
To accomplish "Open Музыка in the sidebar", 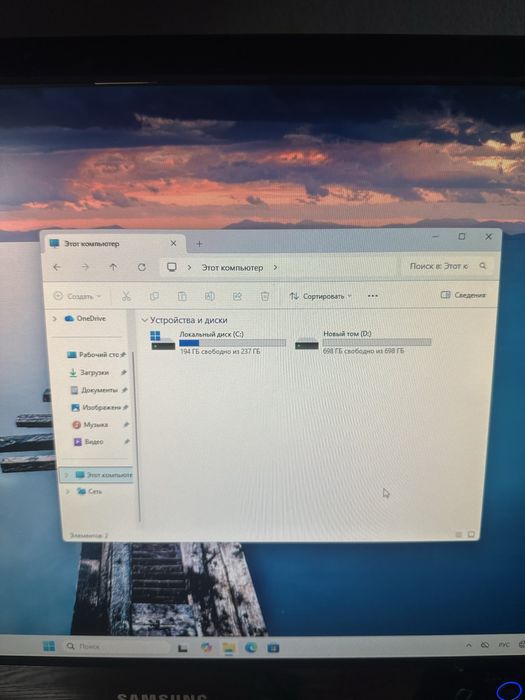I will click(90, 425).
